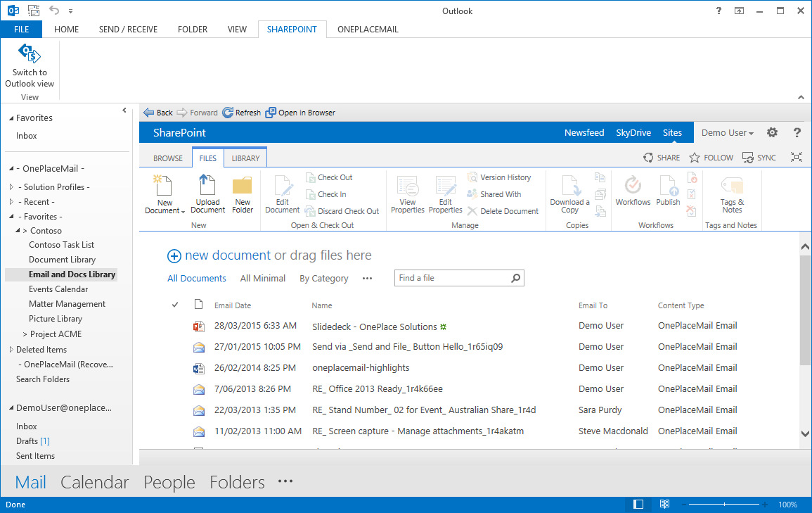Select the By Category view link
The height and width of the screenshot is (513, 812).
(x=323, y=278)
